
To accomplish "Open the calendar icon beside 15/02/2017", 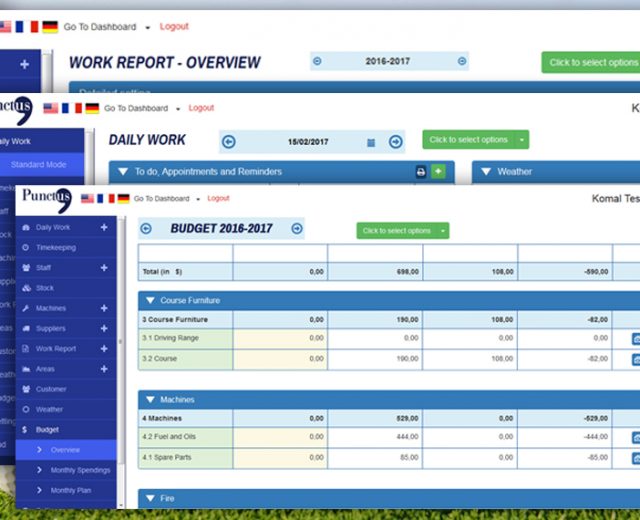I will coord(371,142).
